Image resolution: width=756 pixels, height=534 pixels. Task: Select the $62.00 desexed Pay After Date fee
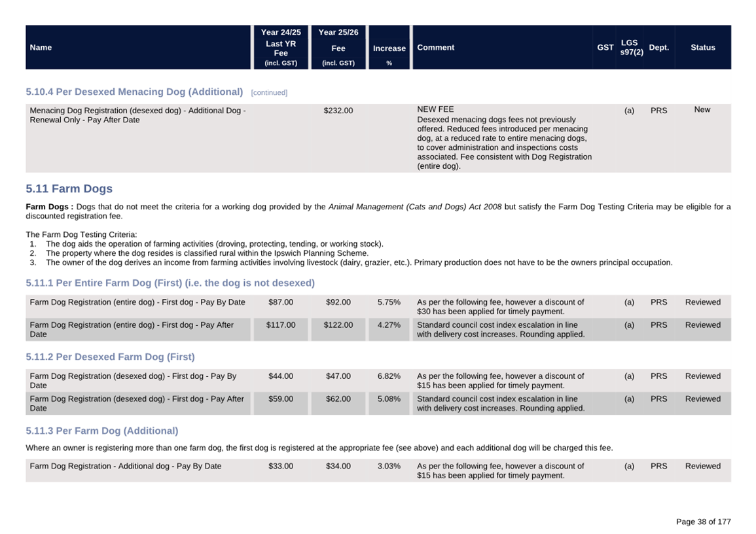point(338,399)
